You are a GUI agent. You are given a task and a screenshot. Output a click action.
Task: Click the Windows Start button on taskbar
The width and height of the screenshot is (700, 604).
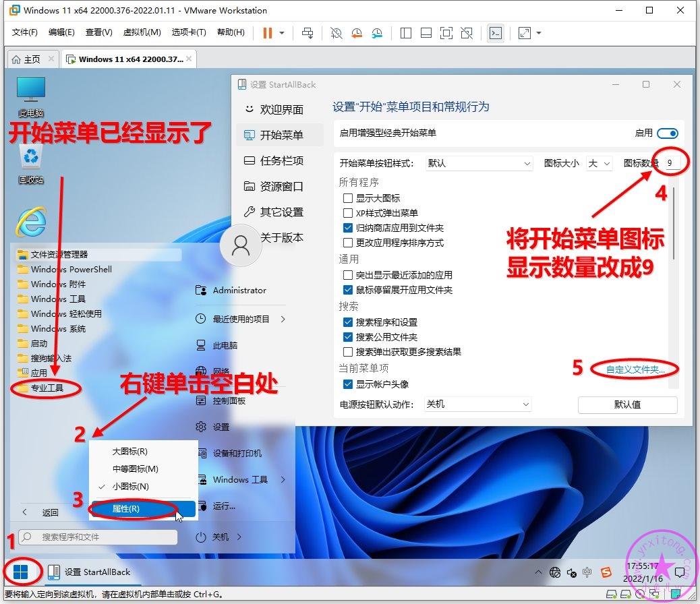point(20,572)
